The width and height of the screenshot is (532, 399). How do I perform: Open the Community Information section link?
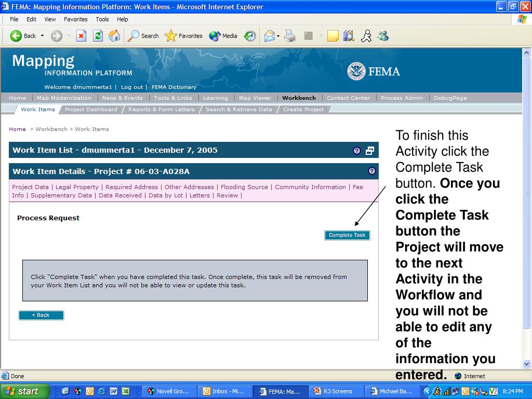(x=311, y=187)
